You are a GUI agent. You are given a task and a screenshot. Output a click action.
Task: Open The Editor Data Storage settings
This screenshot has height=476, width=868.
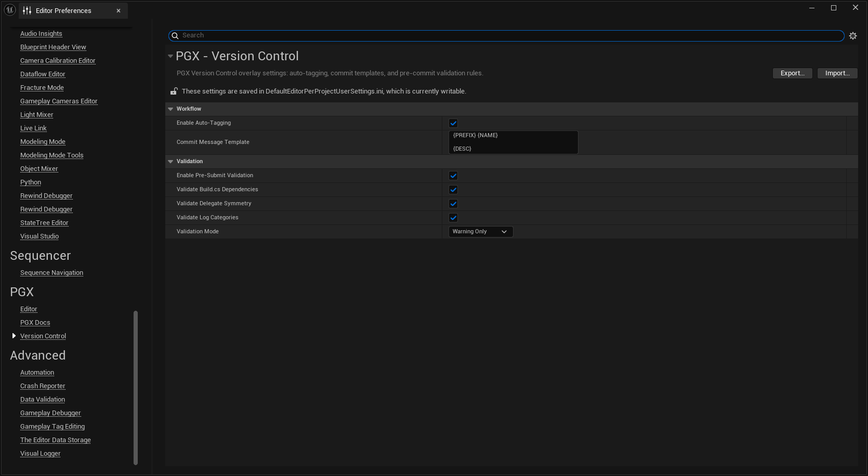(56, 440)
